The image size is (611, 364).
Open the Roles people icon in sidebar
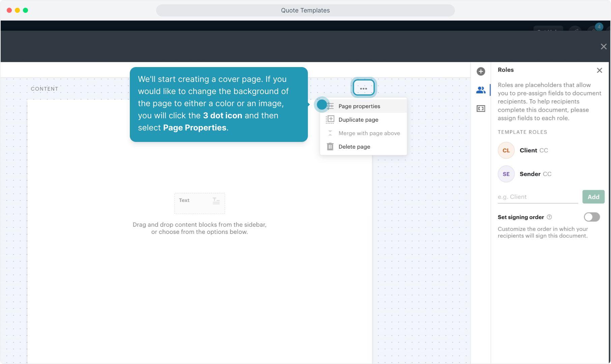click(x=481, y=90)
